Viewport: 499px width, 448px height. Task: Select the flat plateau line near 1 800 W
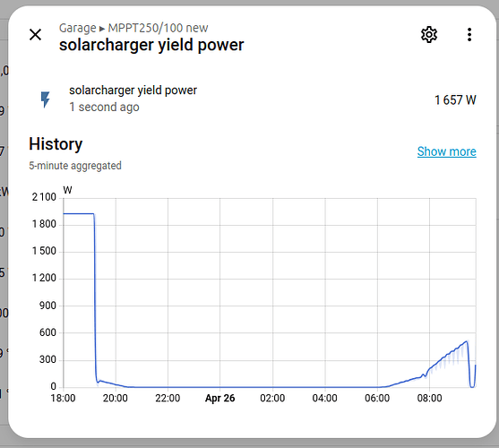(79, 213)
